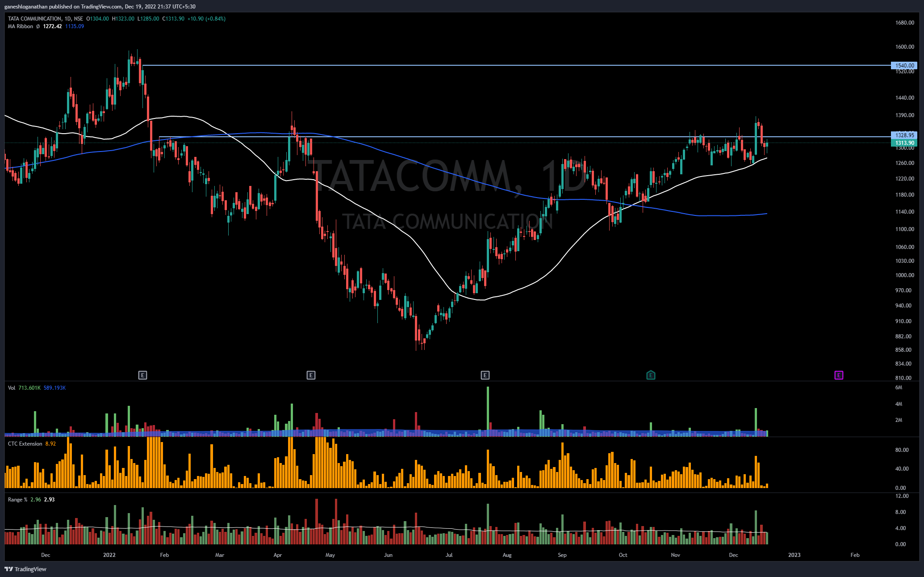Click the Apr label on the time axis

pyautogui.click(x=278, y=555)
